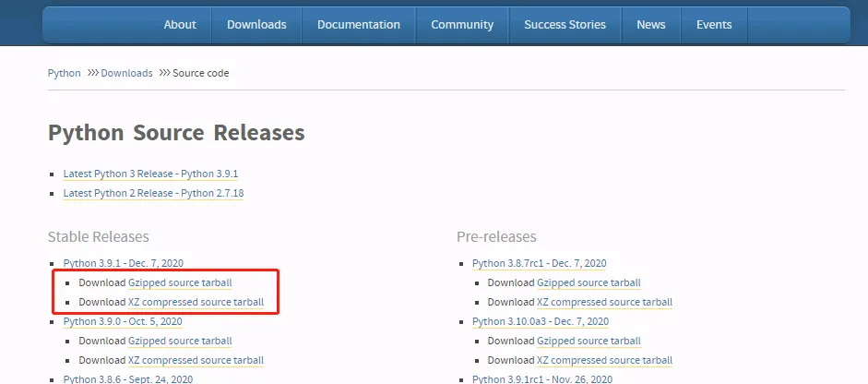Download Python 3.9.0 Gzipped source tarball
Screen dimensions: 868x384
click(x=180, y=341)
